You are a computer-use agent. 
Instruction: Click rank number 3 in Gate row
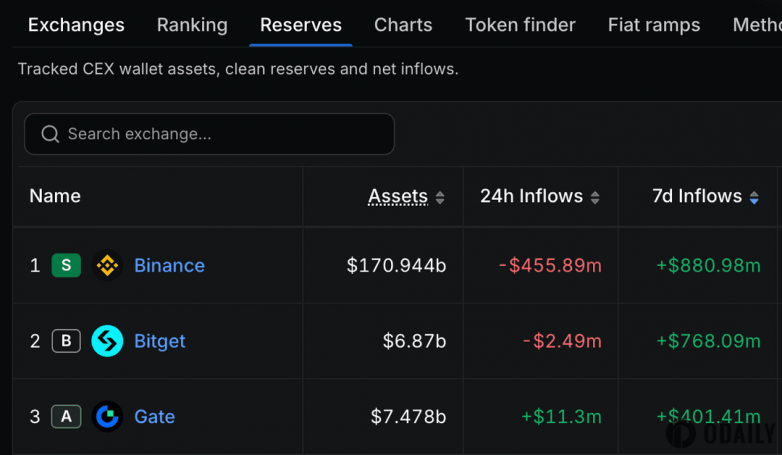(34, 417)
